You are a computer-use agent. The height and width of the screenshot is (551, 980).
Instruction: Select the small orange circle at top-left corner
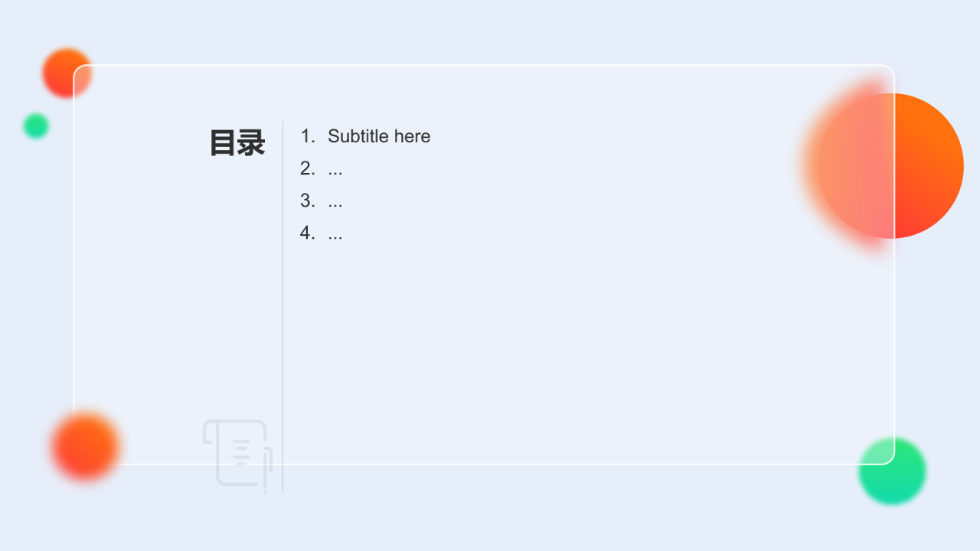[67, 73]
